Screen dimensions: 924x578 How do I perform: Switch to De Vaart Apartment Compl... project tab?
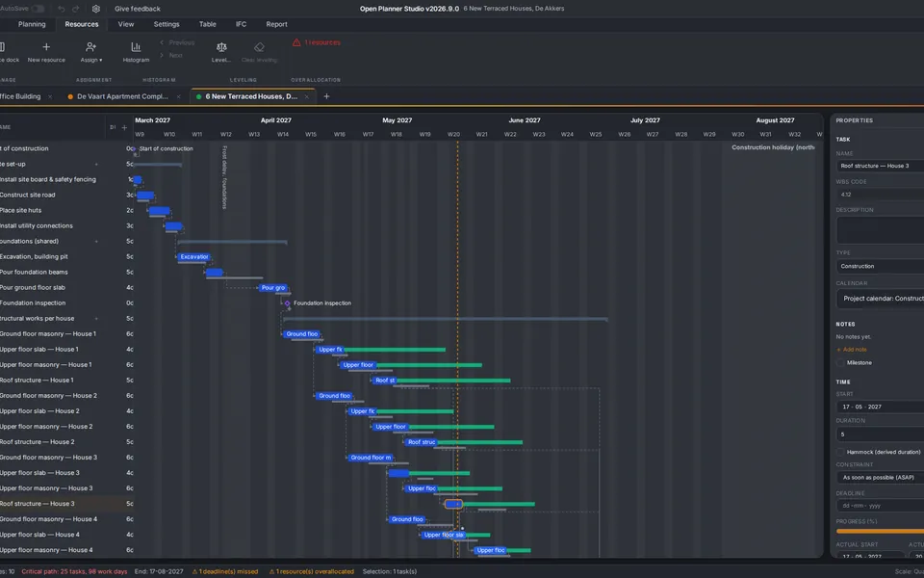tap(122, 96)
